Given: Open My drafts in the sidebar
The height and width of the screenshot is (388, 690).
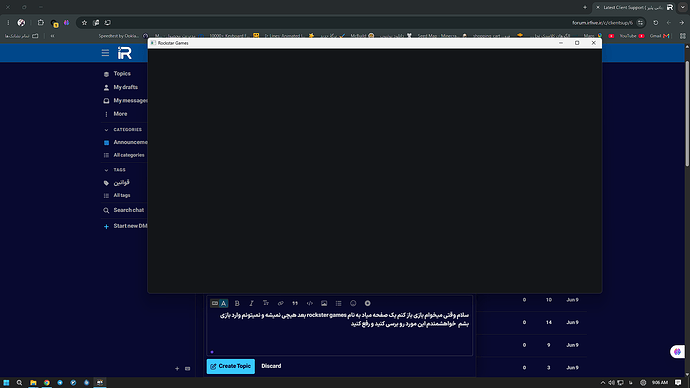Looking at the screenshot, I should point(125,87).
